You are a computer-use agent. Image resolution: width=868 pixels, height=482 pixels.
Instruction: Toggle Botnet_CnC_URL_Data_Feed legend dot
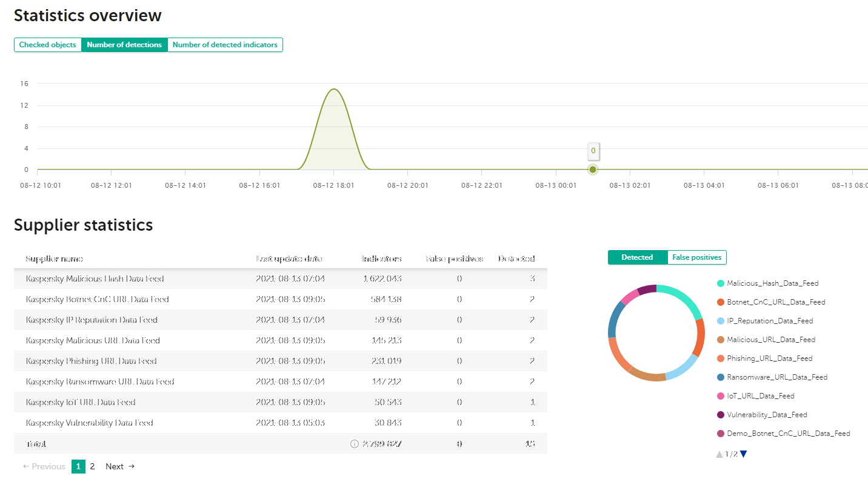pos(721,302)
